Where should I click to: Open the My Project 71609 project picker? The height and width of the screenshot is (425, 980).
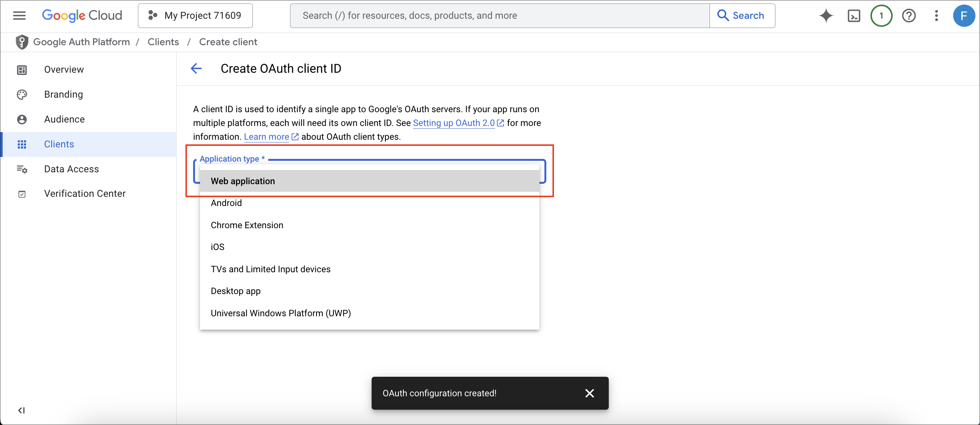point(195,16)
